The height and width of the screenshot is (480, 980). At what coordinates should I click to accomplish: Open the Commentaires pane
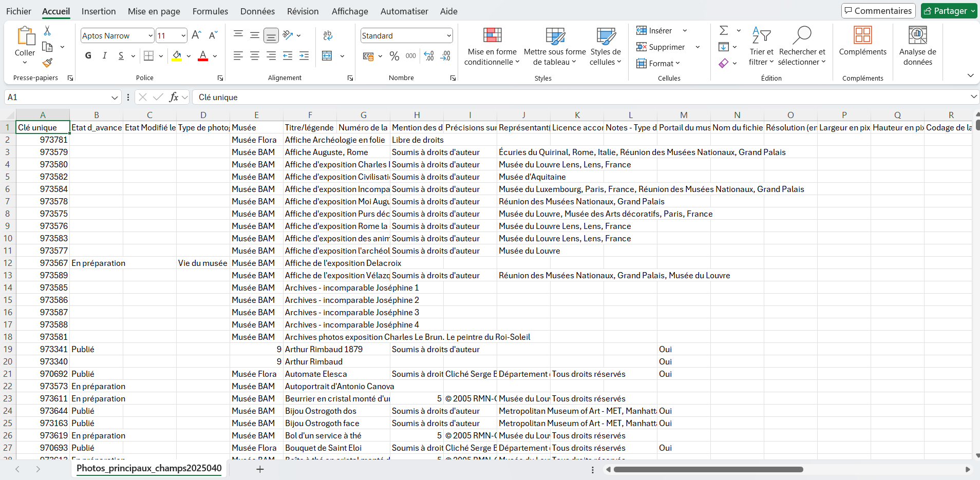tap(878, 11)
